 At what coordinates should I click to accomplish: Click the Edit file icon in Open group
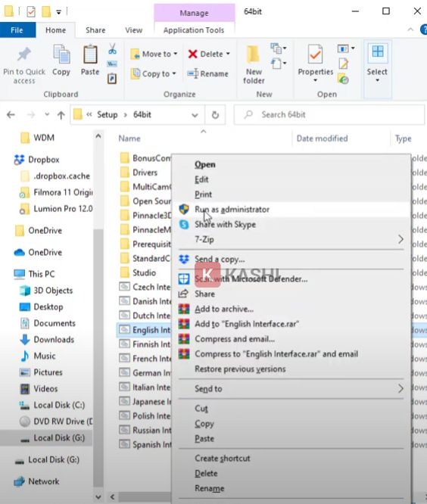(344, 64)
